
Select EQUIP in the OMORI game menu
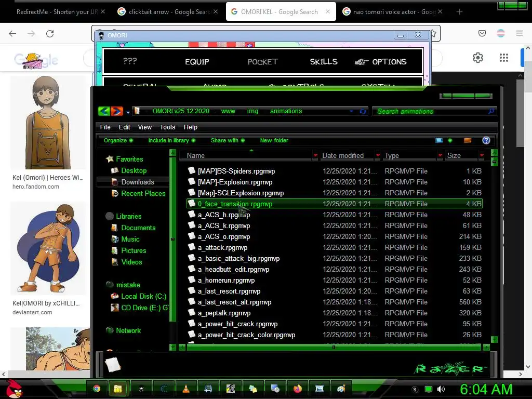click(x=197, y=62)
